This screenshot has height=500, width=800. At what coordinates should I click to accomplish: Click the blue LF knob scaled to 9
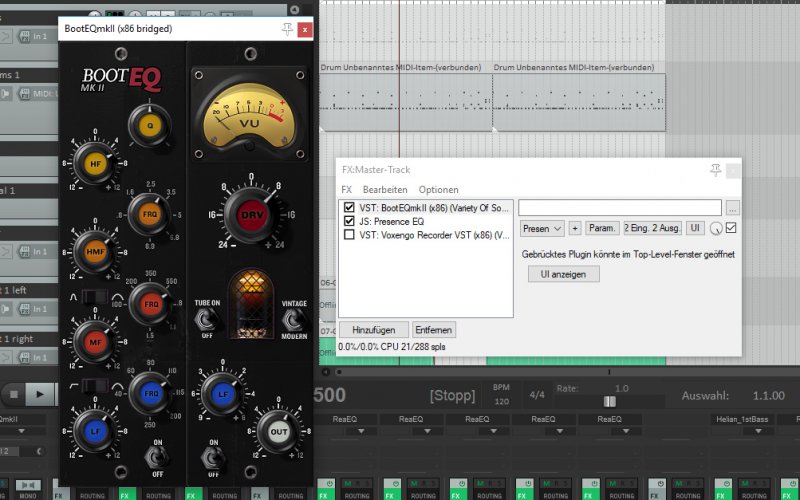point(222,394)
